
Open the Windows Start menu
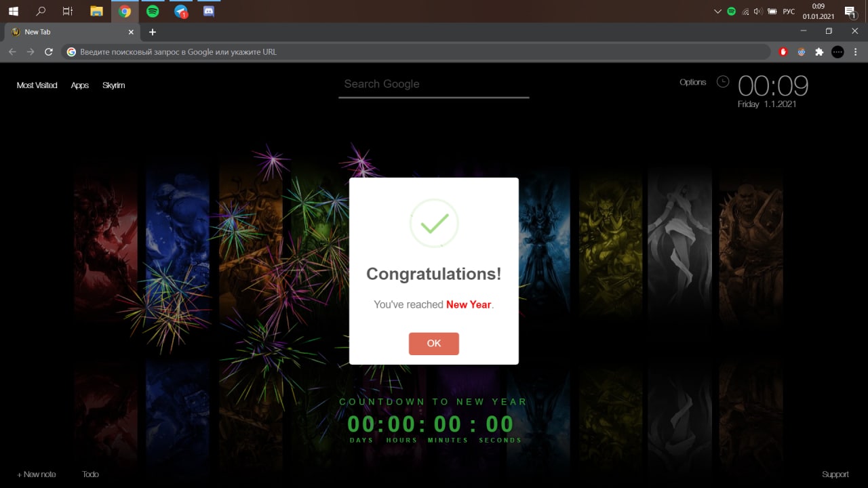(13, 11)
